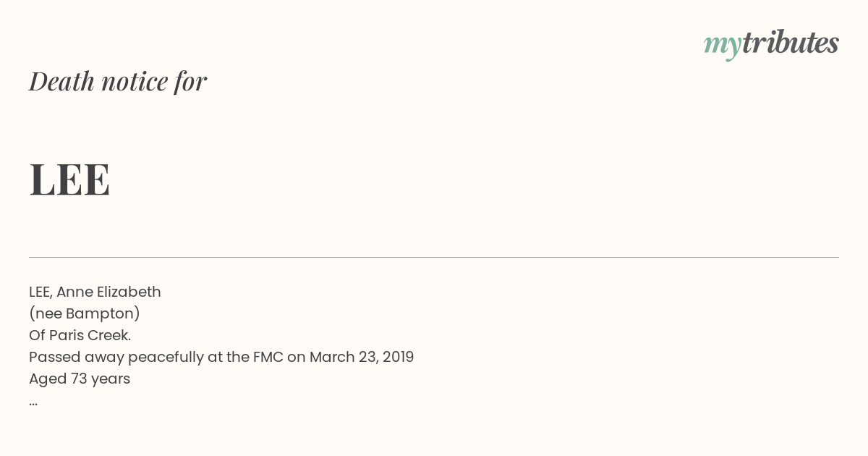Click the name "Anne" in the notice
The width and height of the screenshot is (868, 456).
click(74, 292)
